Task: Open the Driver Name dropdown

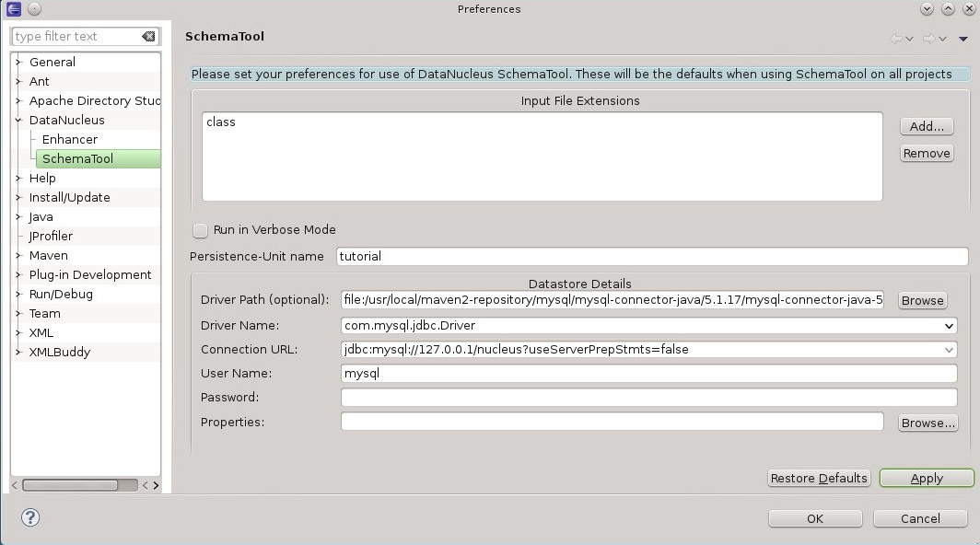Action: coord(949,326)
